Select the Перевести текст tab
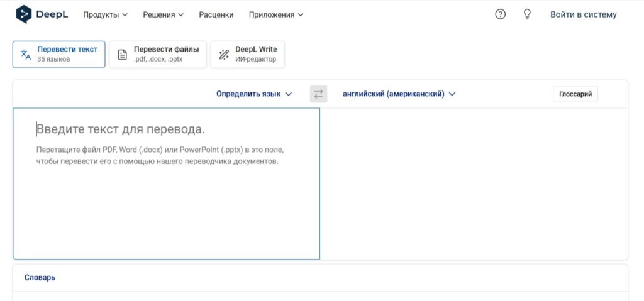Screen dimensions: 644x301 point(58,54)
